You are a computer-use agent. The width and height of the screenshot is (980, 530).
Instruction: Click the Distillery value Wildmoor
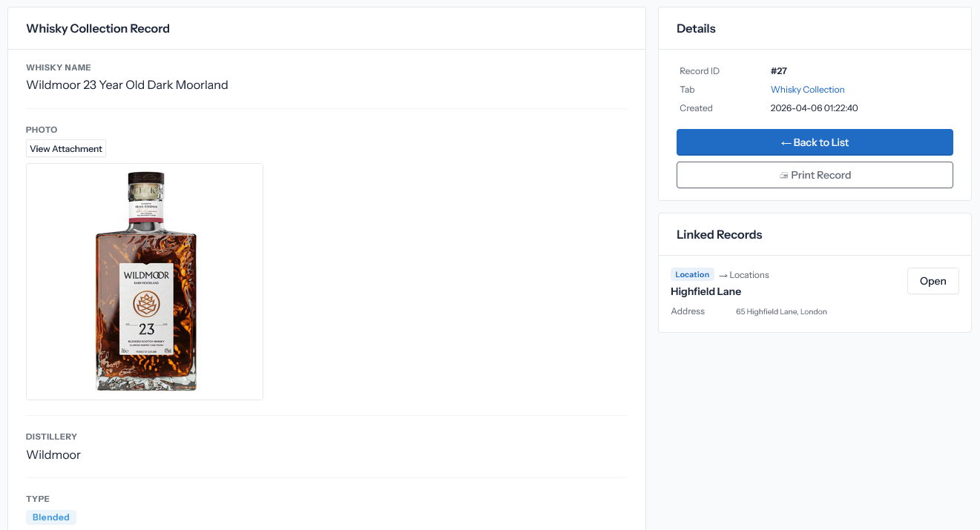point(53,455)
